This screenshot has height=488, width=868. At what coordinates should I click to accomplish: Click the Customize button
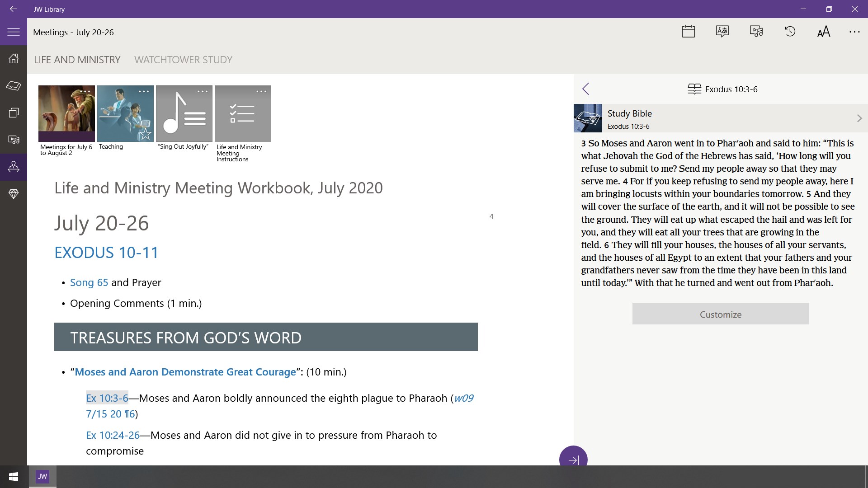click(x=720, y=314)
